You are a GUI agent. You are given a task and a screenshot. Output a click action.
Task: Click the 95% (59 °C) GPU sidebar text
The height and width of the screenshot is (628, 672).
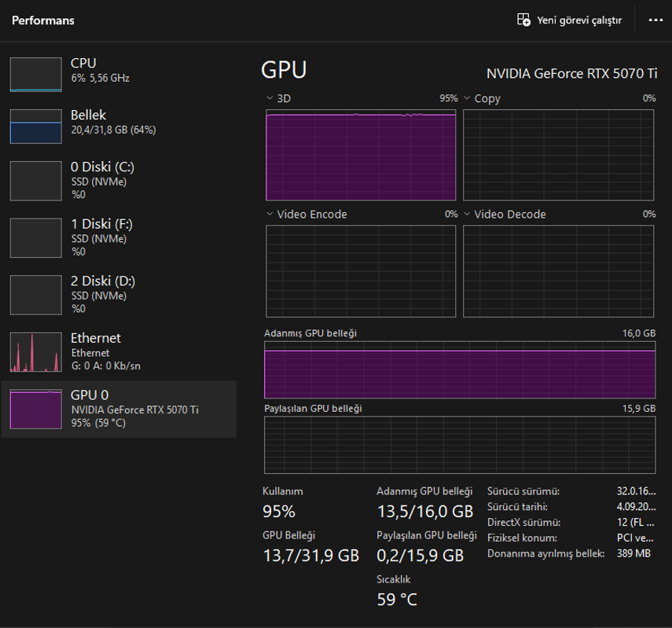tap(98, 423)
